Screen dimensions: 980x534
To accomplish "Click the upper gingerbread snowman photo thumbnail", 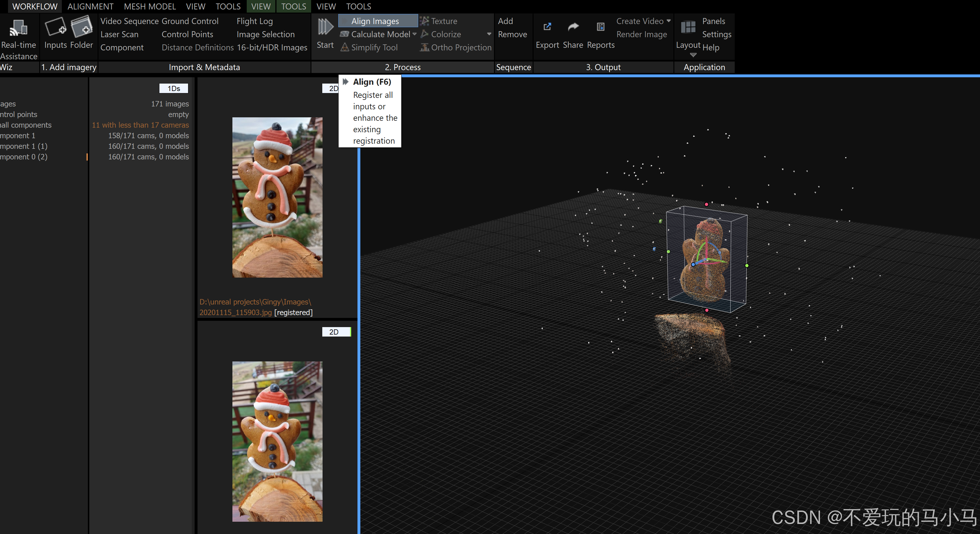I will pyautogui.click(x=277, y=197).
